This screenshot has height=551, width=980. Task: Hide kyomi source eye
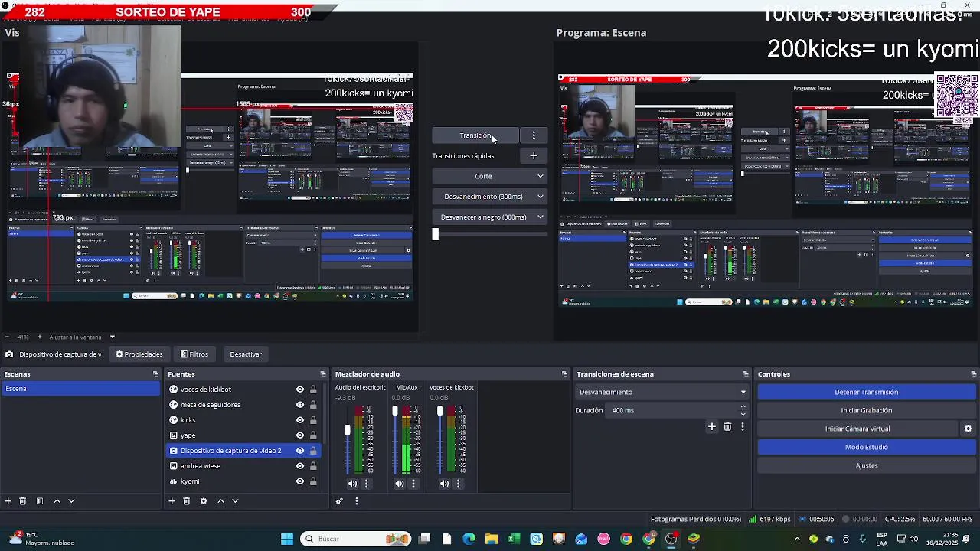pyautogui.click(x=300, y=481)
